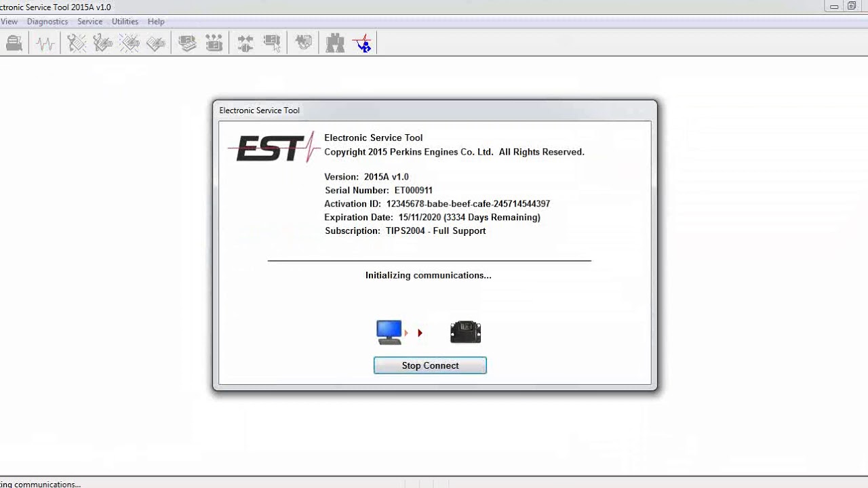Restore down the main application window
The image size is (868, 488).
pos(852,7)
